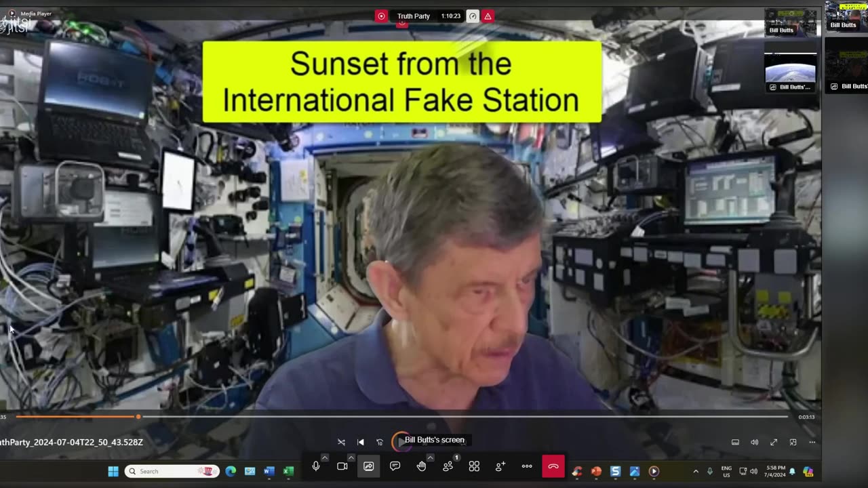Click the taskbar Search box
The height and width of the screenshot is (488, 868).
coord(172,471)
